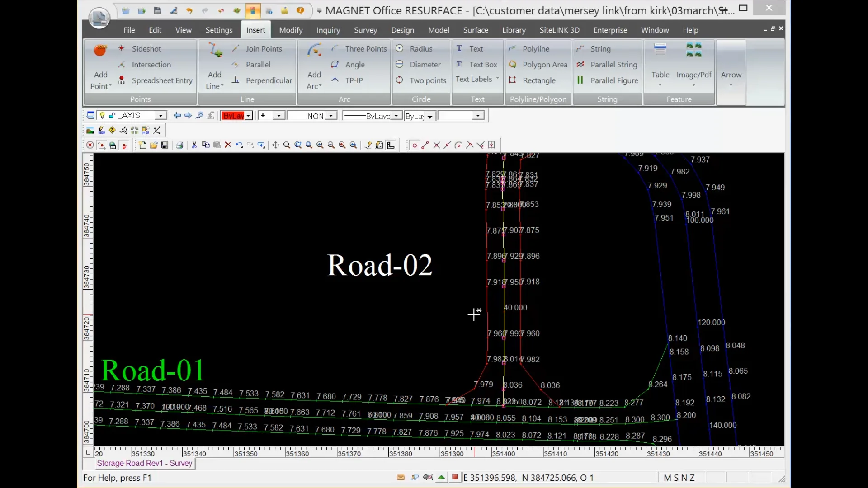
Task: Click the Cut scissors icon
Action: coord(194,145)
